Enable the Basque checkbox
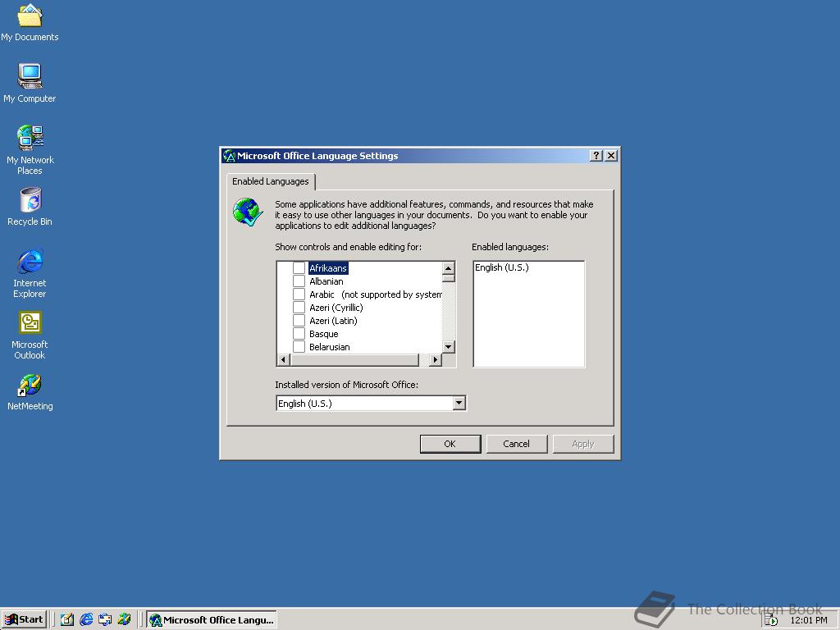Screen dimensions: 840x630 tap(299, 333)
